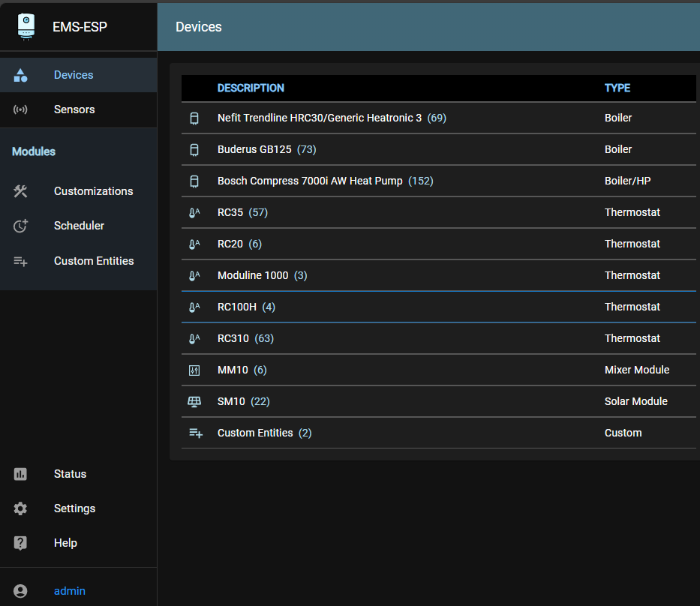Image resolution: width=700 pixels, height=606 pixels.
Task: Click the RC310 thermostat icon
Action: (x=194, y=338)
